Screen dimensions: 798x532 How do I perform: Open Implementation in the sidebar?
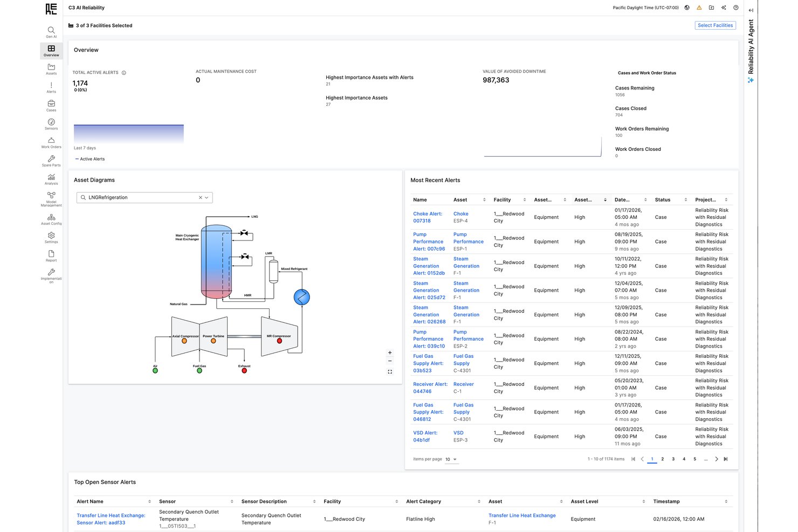coord(51,276)
